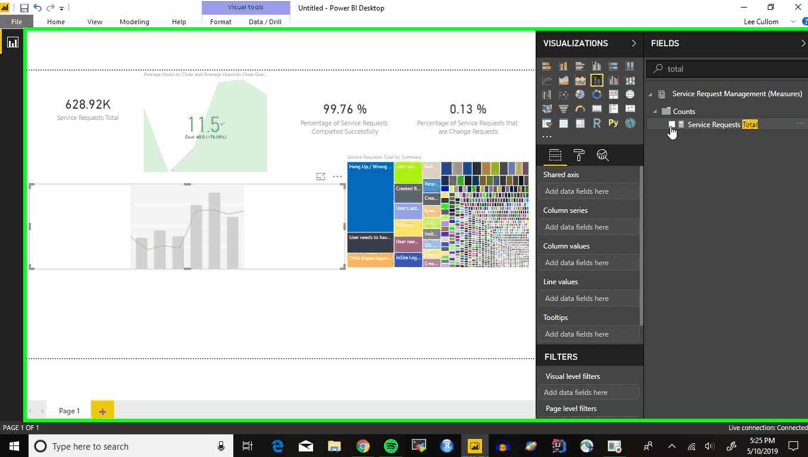Select the Table visualization
Image resolution: width=808 pixels, height=457 pixels.
tap(563, 123)
